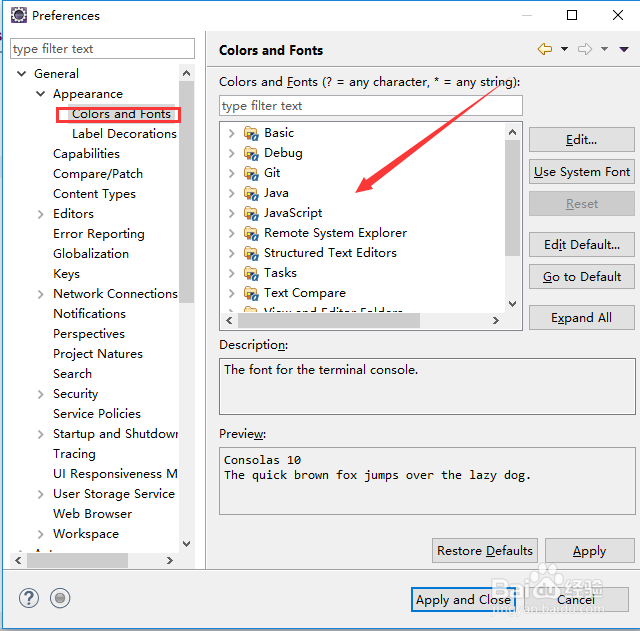Screen dimensions: 640x631
Task: Click the Help question mark icon
Action: click(28, 598)
